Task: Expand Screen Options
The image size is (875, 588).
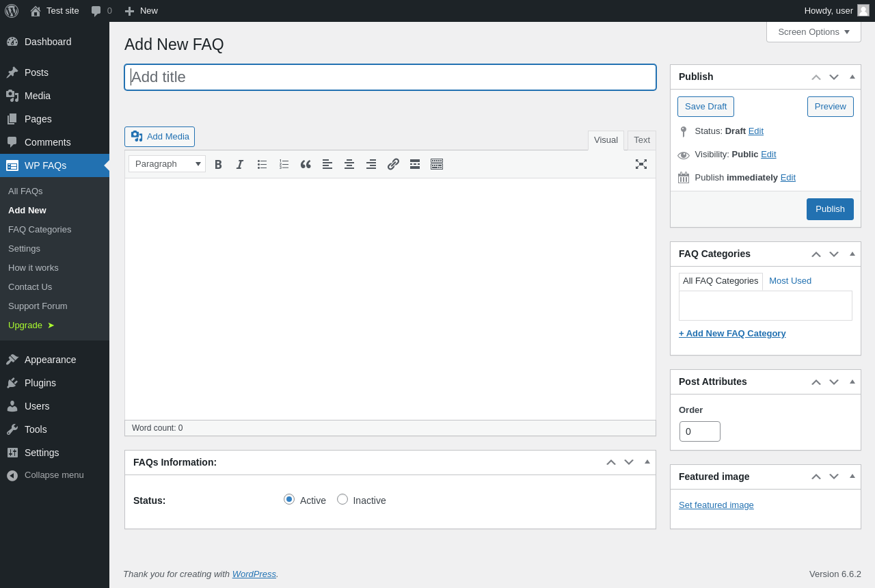Action: (x=813, y=31)
